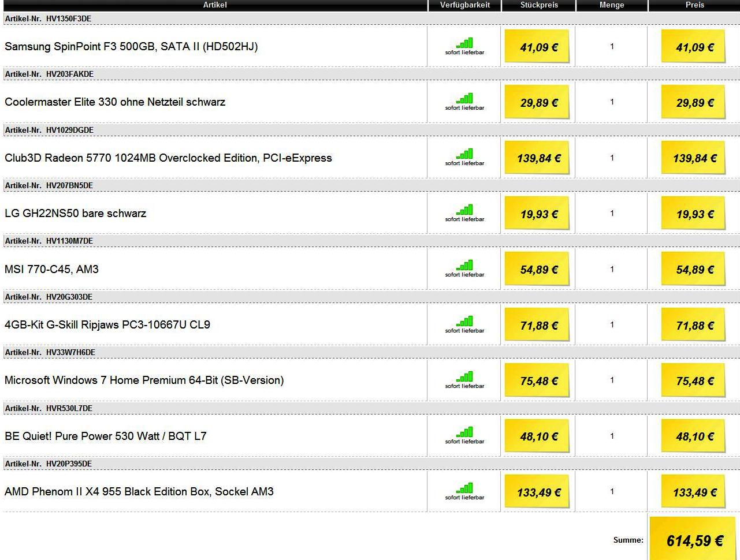
Task: Click the Artikel column header
Action: tap(214, 5)
